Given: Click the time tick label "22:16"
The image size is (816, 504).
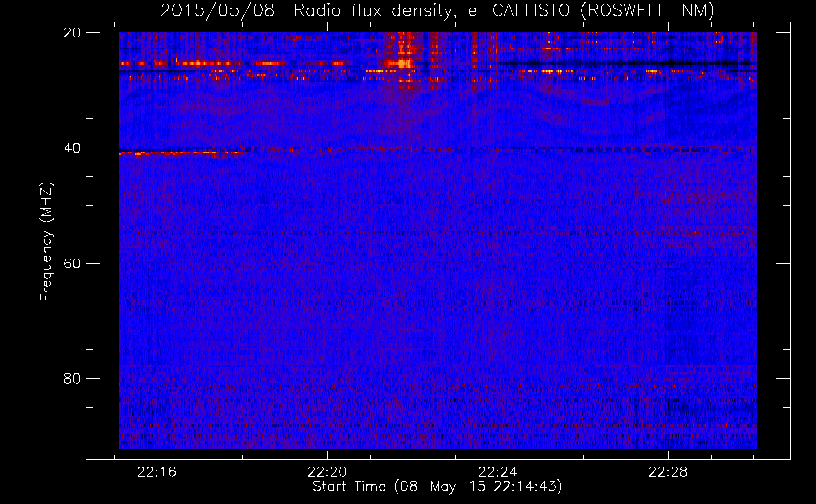Looking at the screenshot, I should [x=157, y=472].
